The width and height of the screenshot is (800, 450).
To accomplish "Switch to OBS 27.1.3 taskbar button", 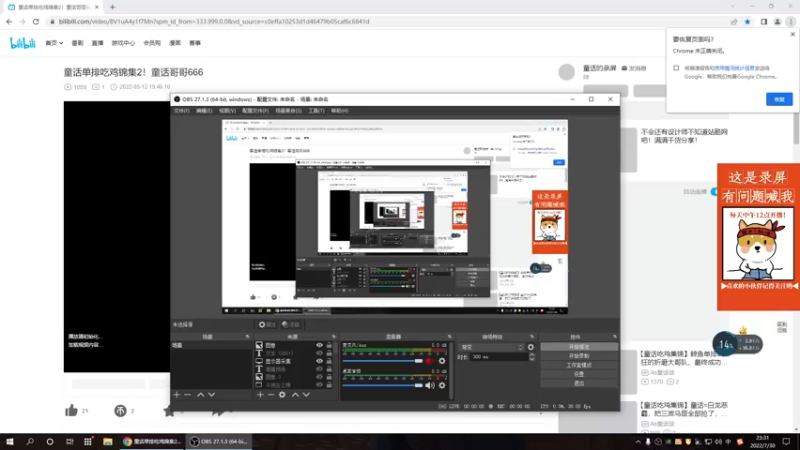I will pyautogui.click(x=218, y=441).
